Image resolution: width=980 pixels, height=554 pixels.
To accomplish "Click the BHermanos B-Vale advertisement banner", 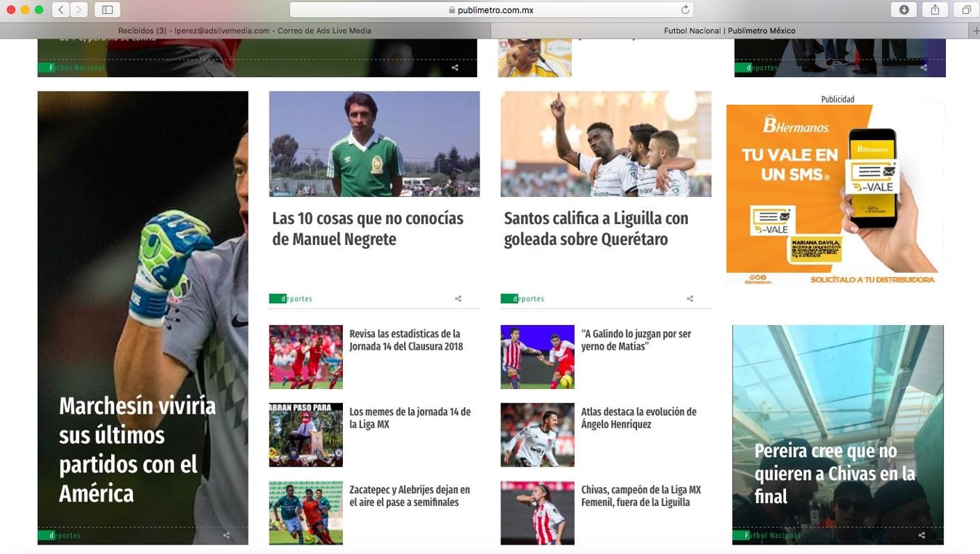I will (835, 195).
